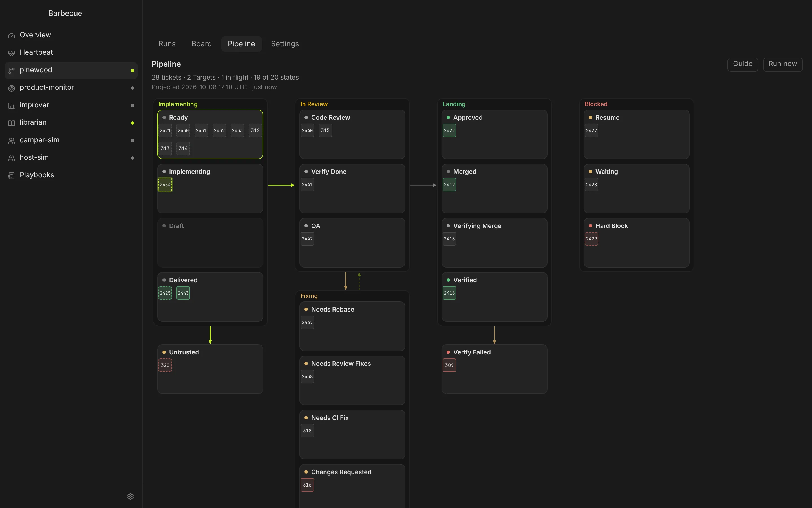Screen dimensions: 812x508
Task: Click the product-monitor status dot
Action: click(x=133, y=88)
